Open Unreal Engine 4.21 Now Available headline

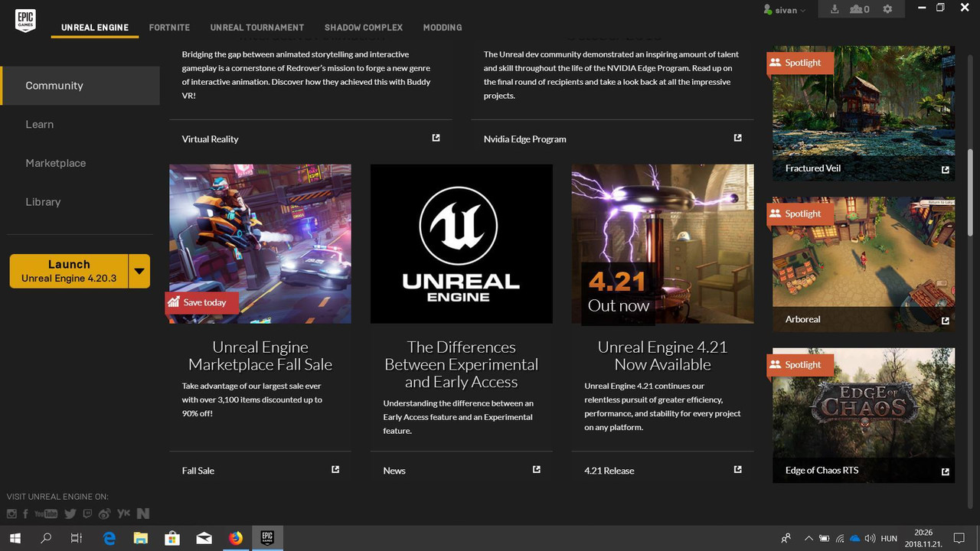pos(662,356)
